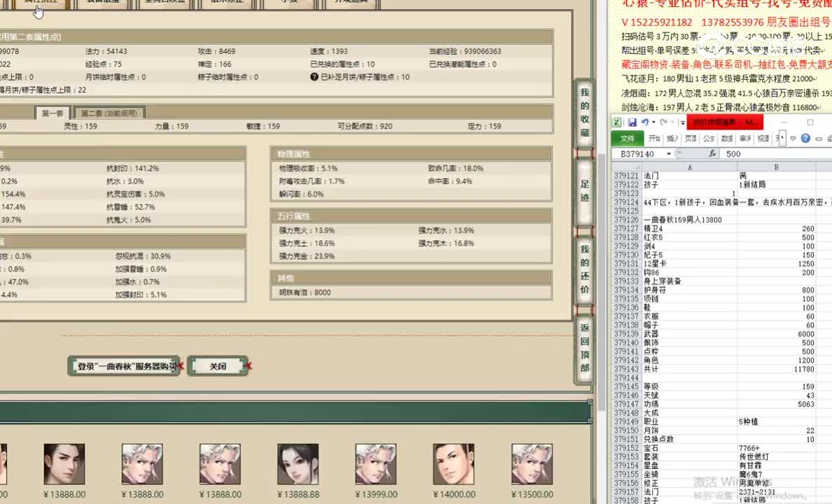Viewport: 832px width, 504px height.
Task: Open Insert Function with the fx icon
Action: pos(711,153)
